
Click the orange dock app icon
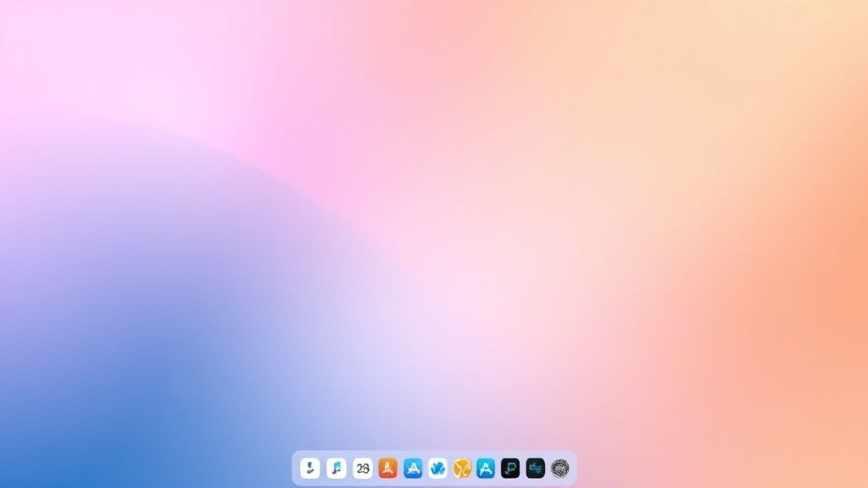388,468
